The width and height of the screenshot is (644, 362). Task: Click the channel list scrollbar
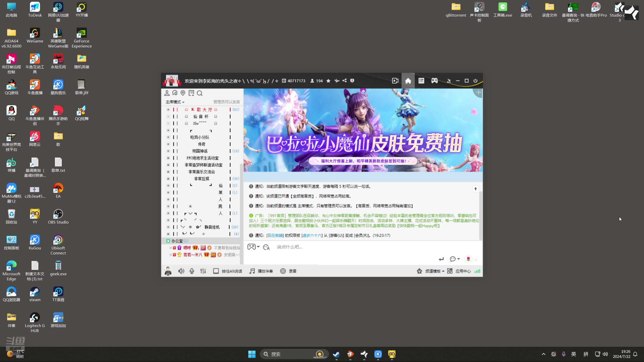tap(241, 214)
